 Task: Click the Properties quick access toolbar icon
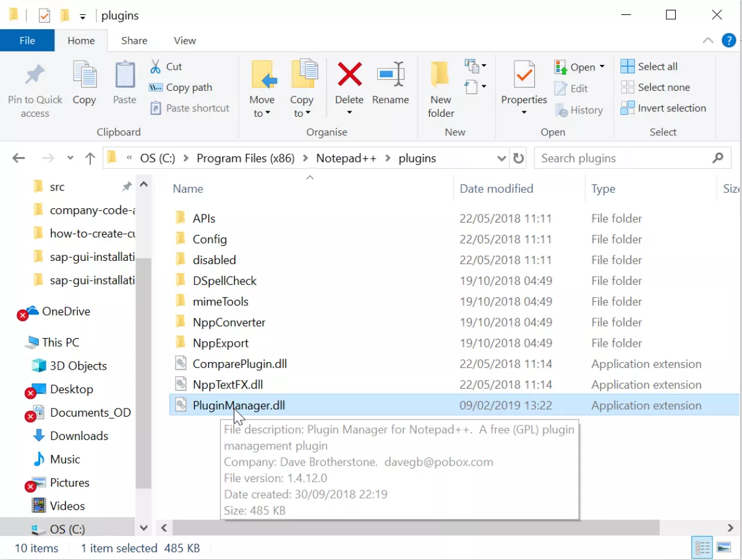point(45,15)
